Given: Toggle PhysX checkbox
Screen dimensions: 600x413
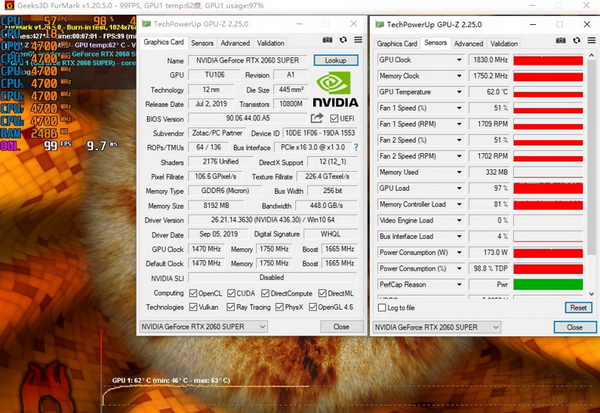Looking at the screenshot, I should [x=279, y=307].
